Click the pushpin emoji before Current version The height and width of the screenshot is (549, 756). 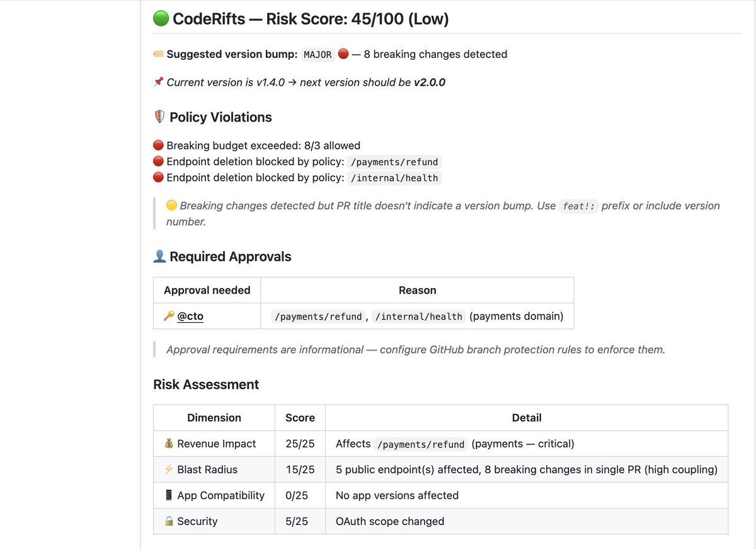click(x=159, y=82)
